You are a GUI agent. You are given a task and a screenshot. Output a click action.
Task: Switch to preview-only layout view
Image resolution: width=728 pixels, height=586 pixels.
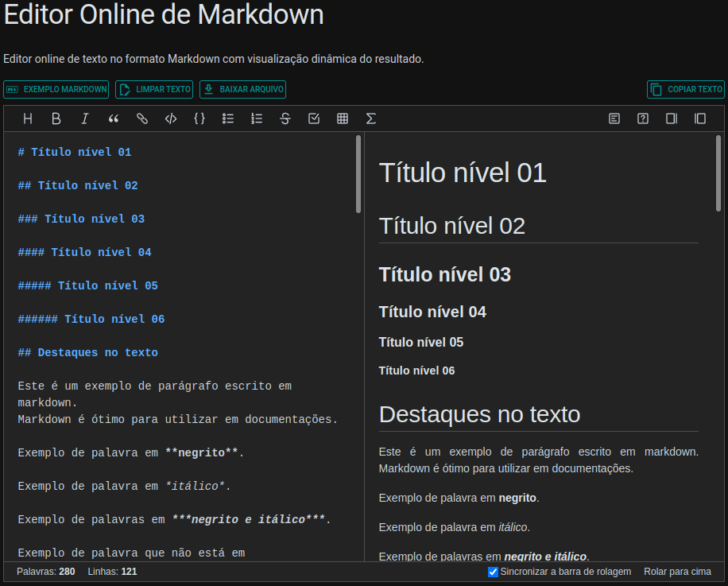tap(699, 118)
